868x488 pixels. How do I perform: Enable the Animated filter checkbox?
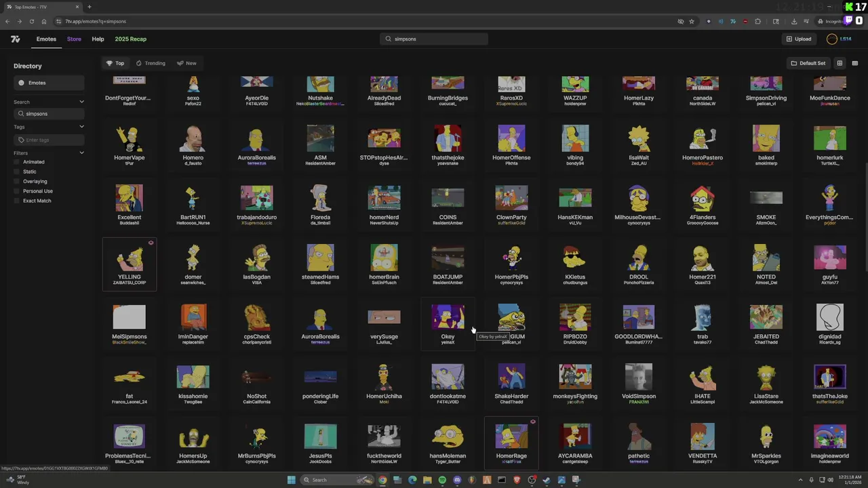point(18,162)
